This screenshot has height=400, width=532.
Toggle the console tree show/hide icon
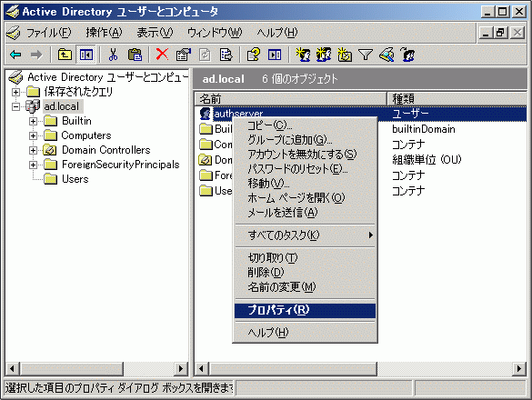[85, 55]
